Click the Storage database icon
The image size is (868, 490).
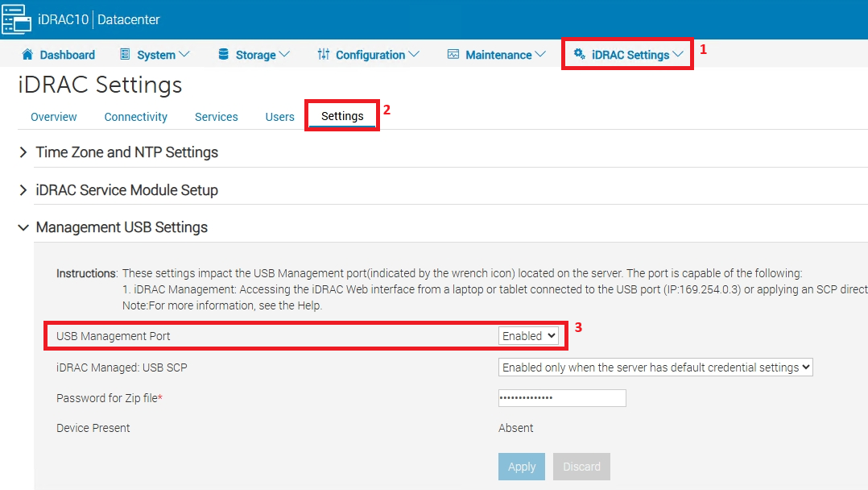(223, 54)
